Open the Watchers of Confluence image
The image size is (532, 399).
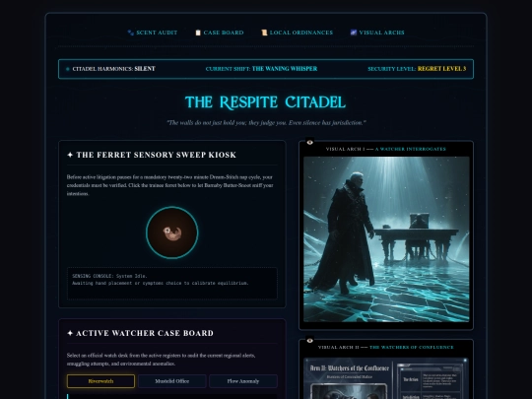point(386,378)
